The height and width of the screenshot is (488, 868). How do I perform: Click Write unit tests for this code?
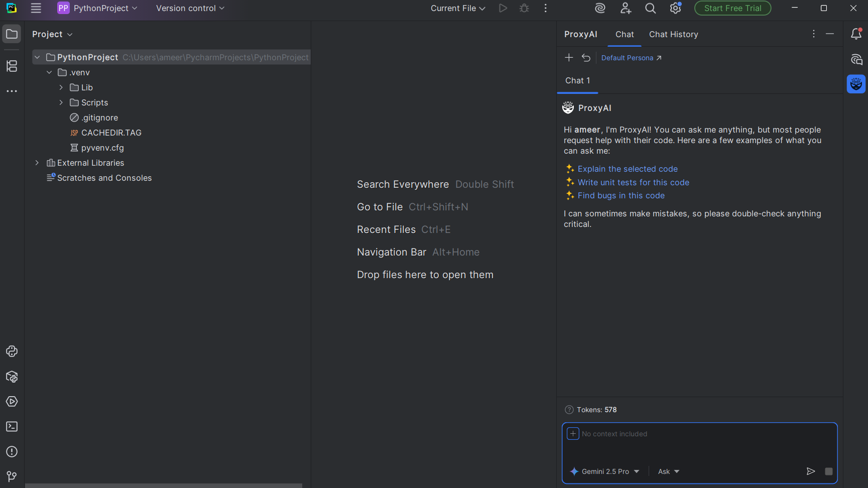pyautogui.click(x=633, y=182)
